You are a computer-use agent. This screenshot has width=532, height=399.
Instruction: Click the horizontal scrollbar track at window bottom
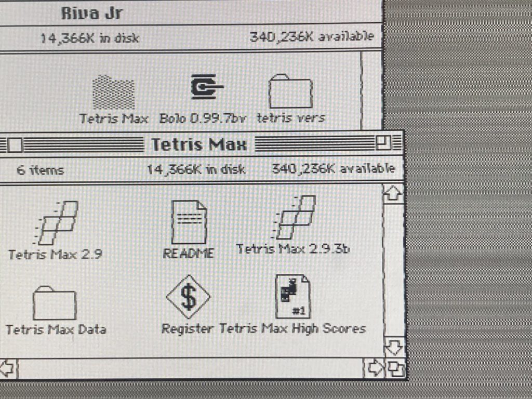191,368
